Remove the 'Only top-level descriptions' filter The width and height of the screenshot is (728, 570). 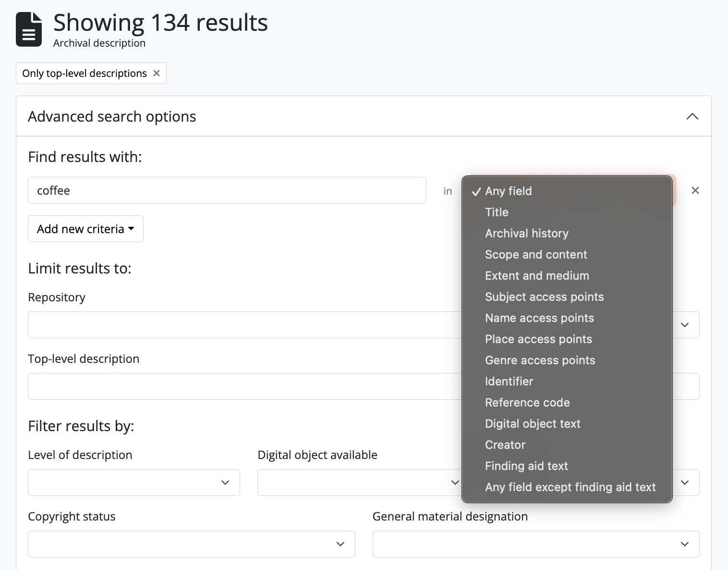[x=156, y=73]
